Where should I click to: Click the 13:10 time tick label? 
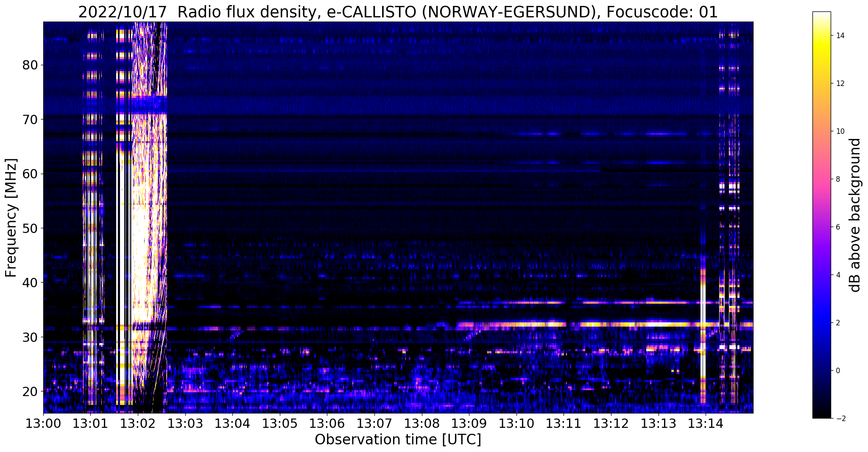coord(516,424)
